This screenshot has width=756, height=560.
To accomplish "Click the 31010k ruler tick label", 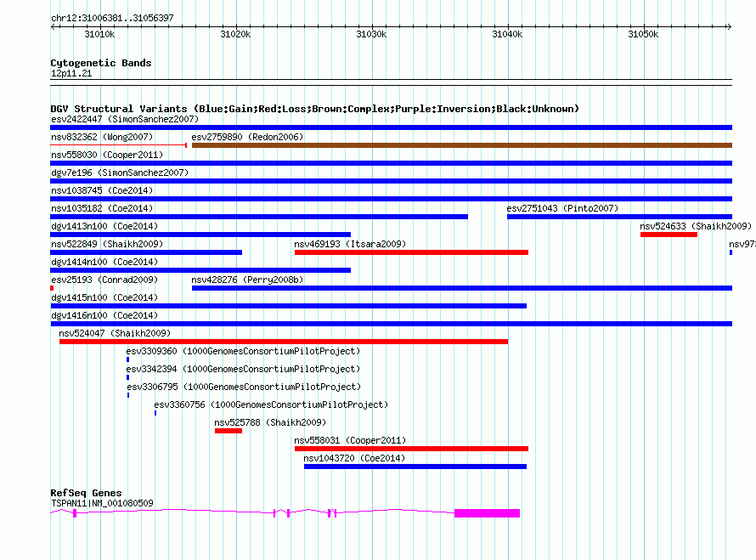I will 99,34.
